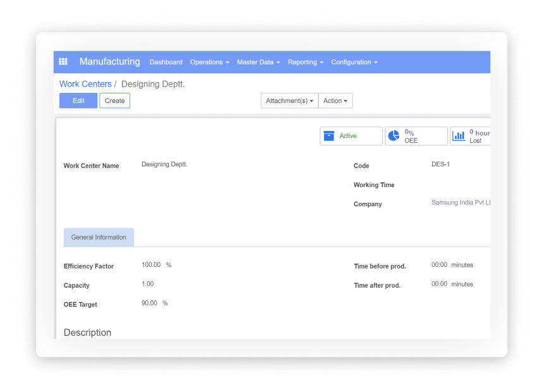Image resolution: width=541 pixels, height=392 pixels.
Task: Click the Capacity label
Action: [76, 285]
